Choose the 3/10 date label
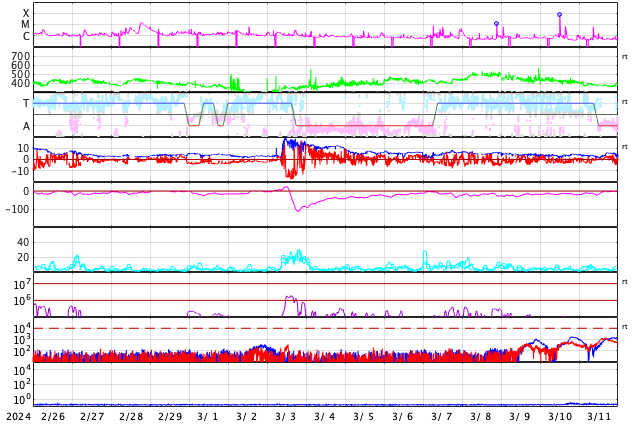Screen dimensions: 634x424 coord(560,416)
